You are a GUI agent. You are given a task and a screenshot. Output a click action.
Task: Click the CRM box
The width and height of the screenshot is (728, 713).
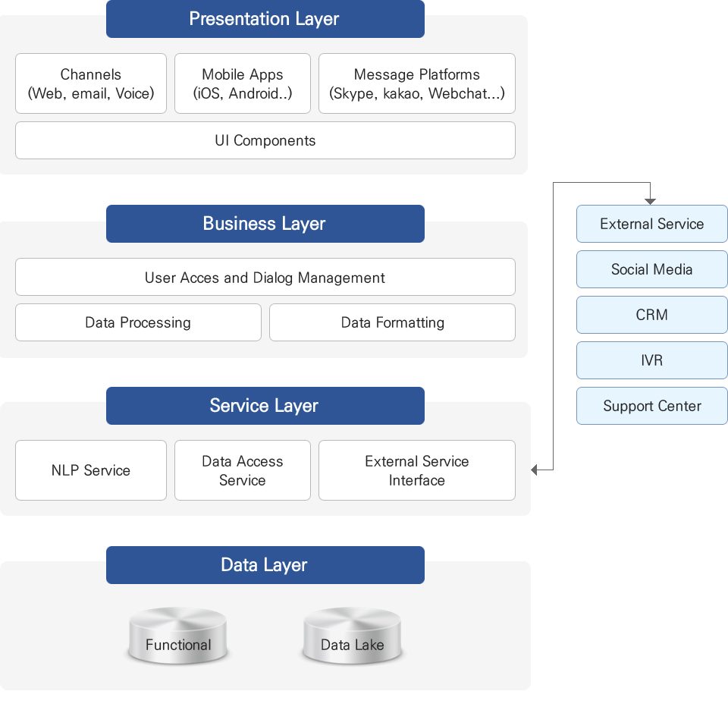click(x=652, y=315)
